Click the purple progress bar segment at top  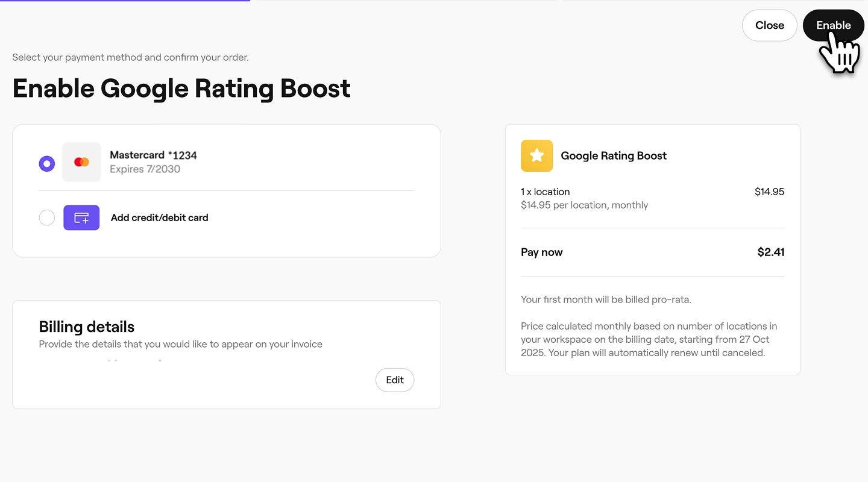coord(125,1)
